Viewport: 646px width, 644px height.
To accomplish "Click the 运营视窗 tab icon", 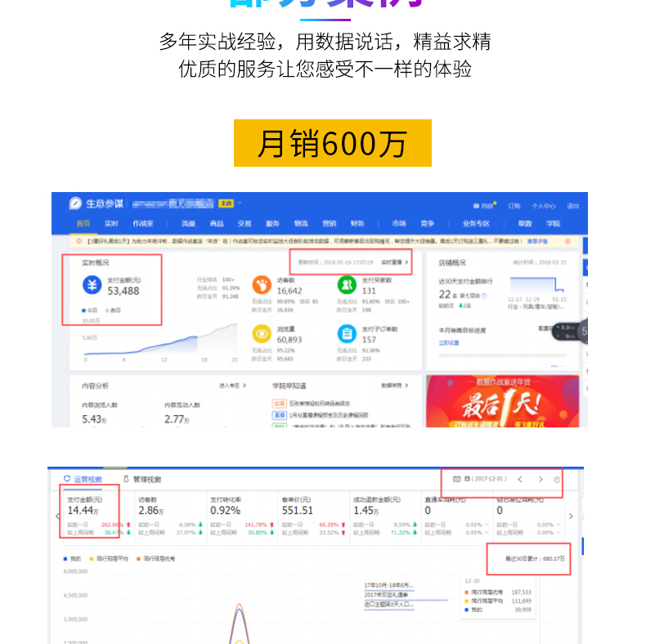I will (x=67, y=478).
